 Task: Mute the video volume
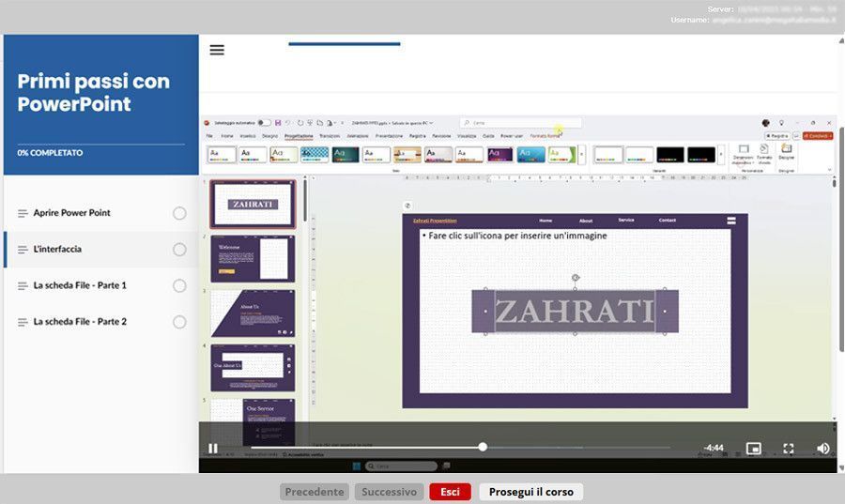(822, 449)
